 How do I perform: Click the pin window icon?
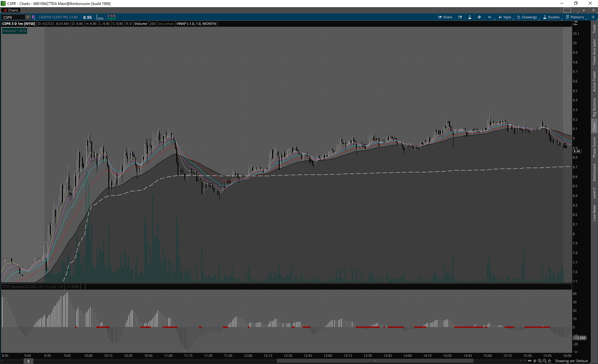(584, 10)
